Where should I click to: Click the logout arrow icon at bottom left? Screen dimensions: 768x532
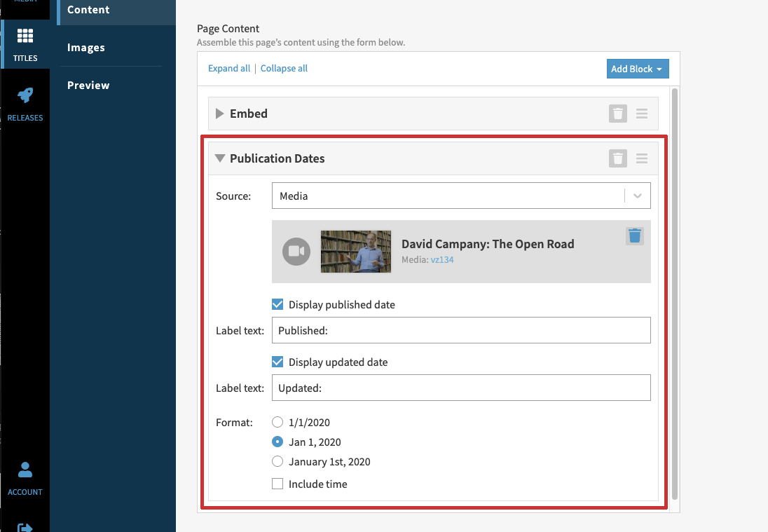(x=25, y=527)
